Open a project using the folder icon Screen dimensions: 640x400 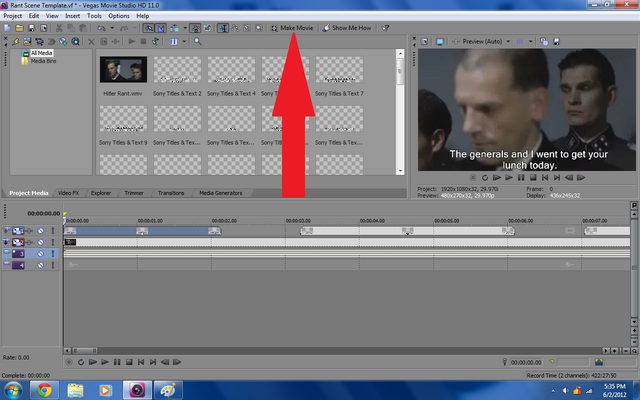click(19, 28)
